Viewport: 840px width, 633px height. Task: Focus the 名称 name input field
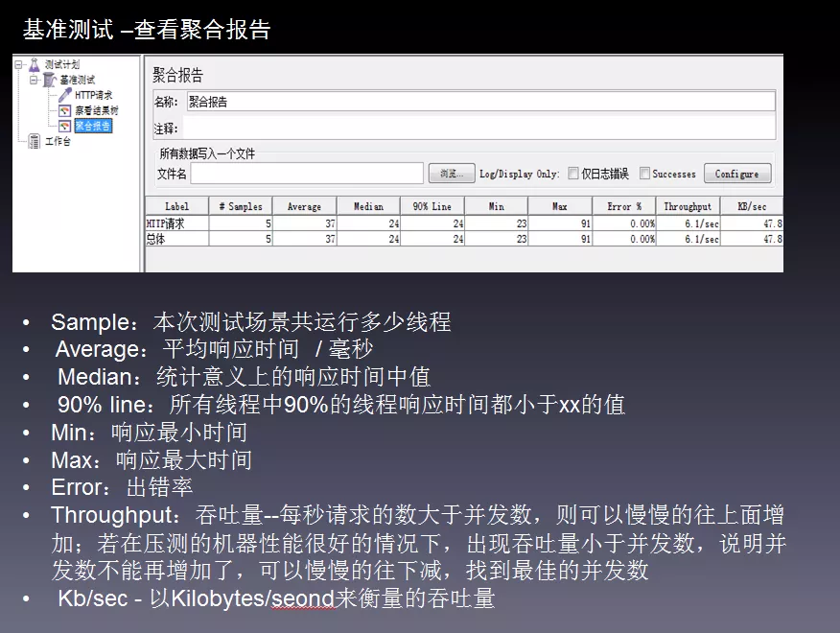(480, 102)
